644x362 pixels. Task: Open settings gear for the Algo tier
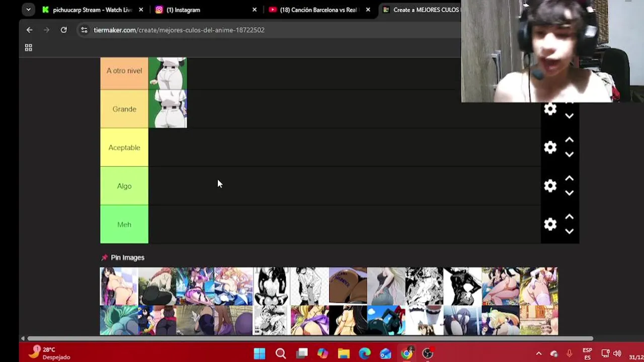click(x=550, y=186)
